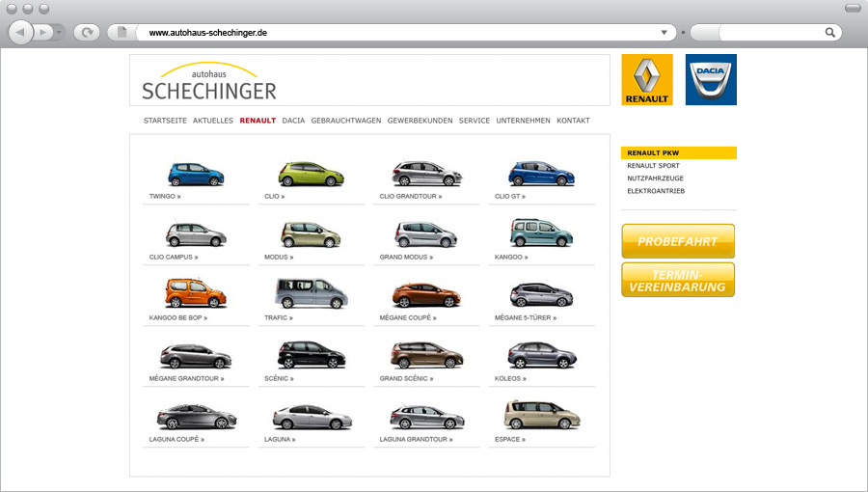Click the beige Espace car image
This screenshot has width=868, height=492.
[x=542, y=415]
